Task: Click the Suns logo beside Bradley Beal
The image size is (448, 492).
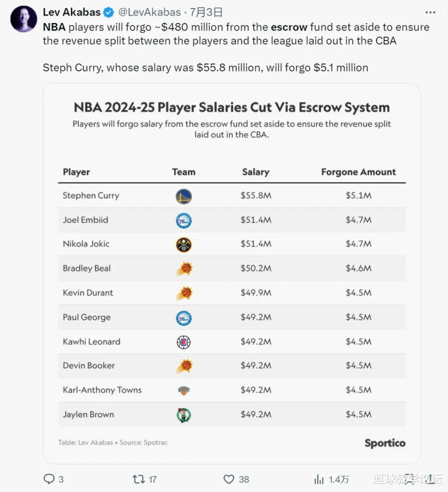Action: pyautogui.click(x=184, y=269)
